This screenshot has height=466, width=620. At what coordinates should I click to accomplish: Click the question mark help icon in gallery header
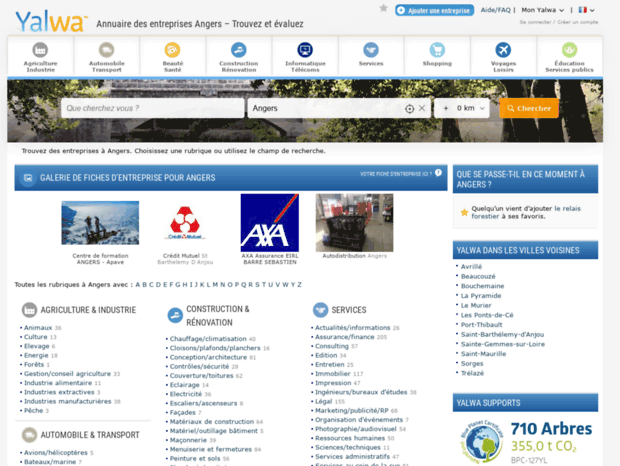click(x=438, y=173)
